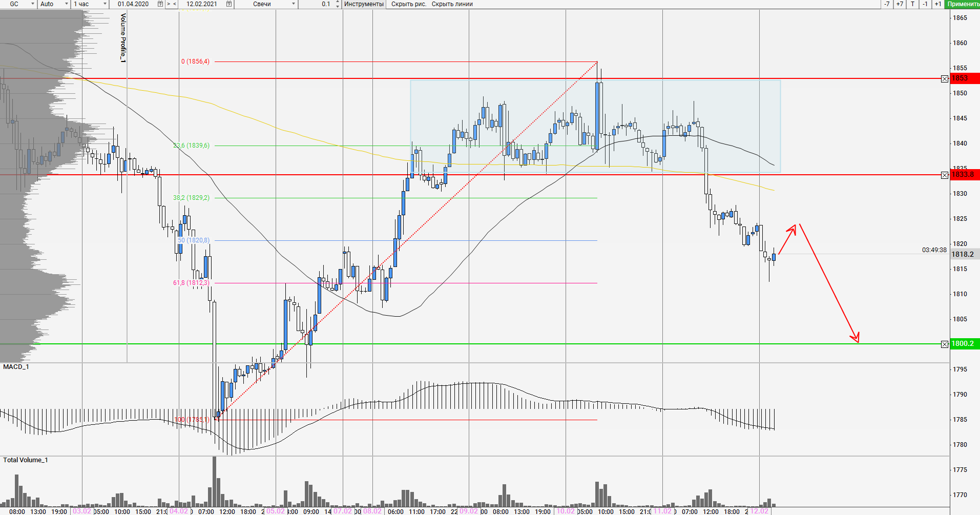This screenshot has height=515, width=980.
Task: Open the end date calendar picker
Action: [229, 4]
